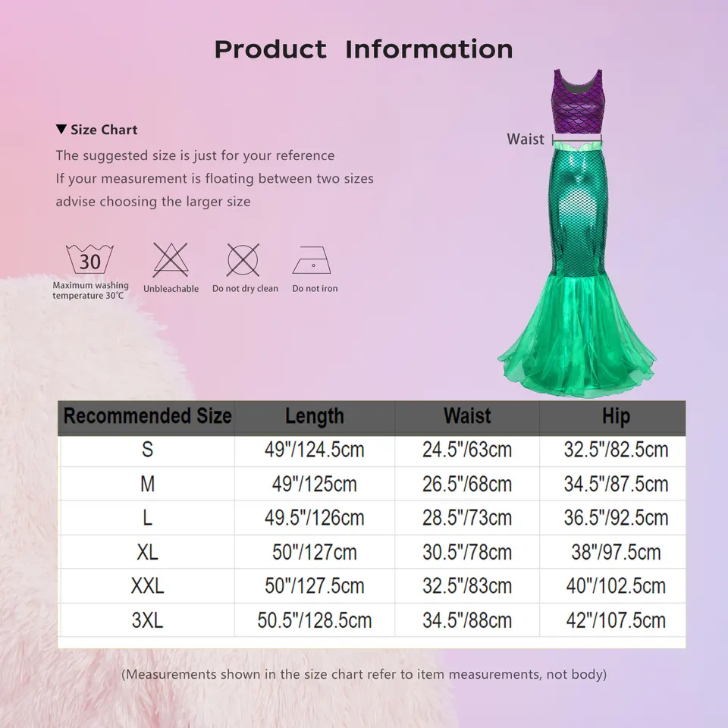The height and width of the screenshot is (728, 728).
Task: Select the S size cell
Action: click(147, 450)
